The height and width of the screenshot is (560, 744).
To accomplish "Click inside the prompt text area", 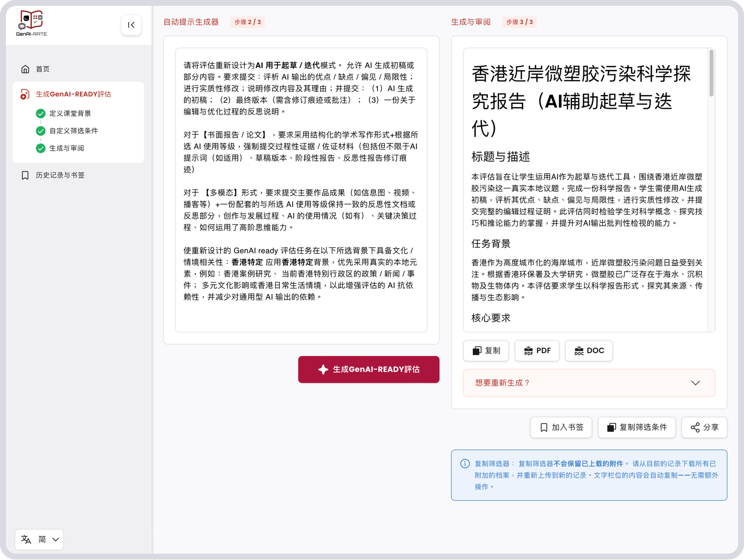I will [x=301, y=190].
